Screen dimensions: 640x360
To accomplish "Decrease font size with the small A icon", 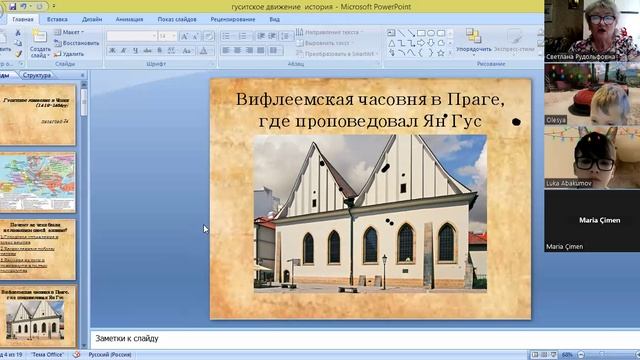I will pos(196,36).
